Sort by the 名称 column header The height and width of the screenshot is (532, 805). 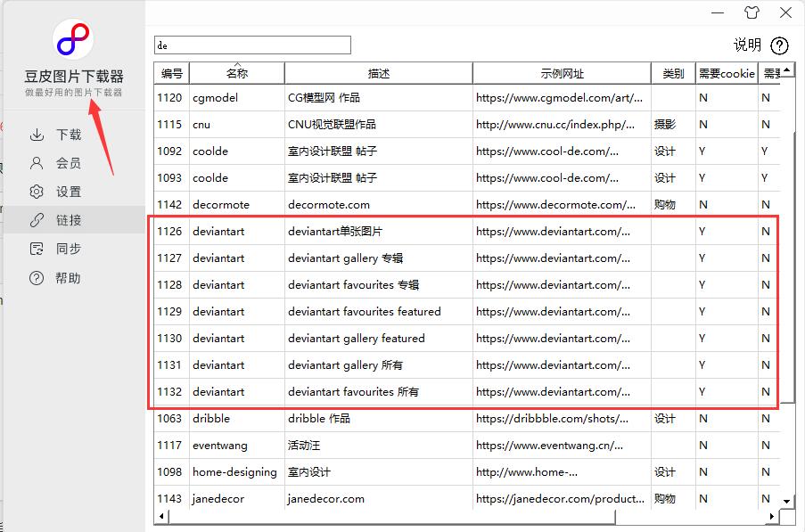(x=236, y=73)
